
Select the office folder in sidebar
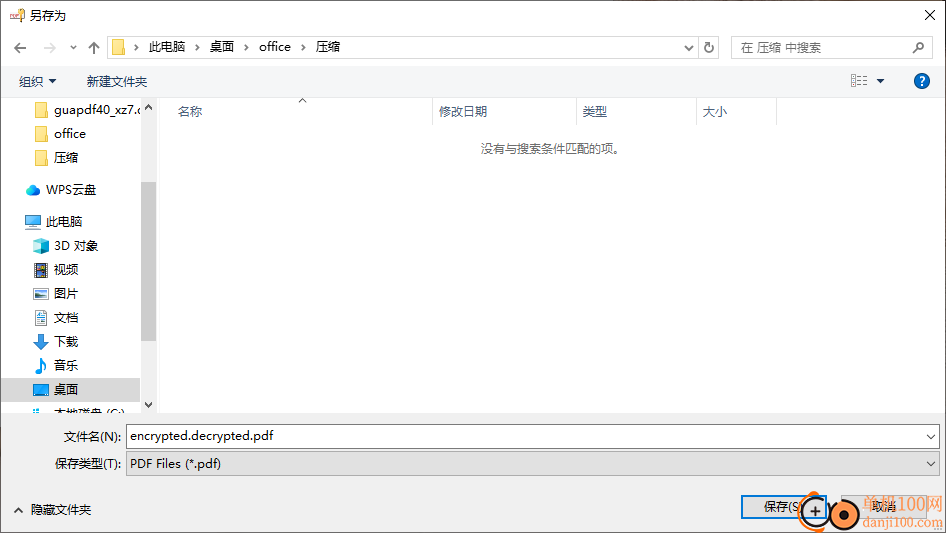coord(60,133)
